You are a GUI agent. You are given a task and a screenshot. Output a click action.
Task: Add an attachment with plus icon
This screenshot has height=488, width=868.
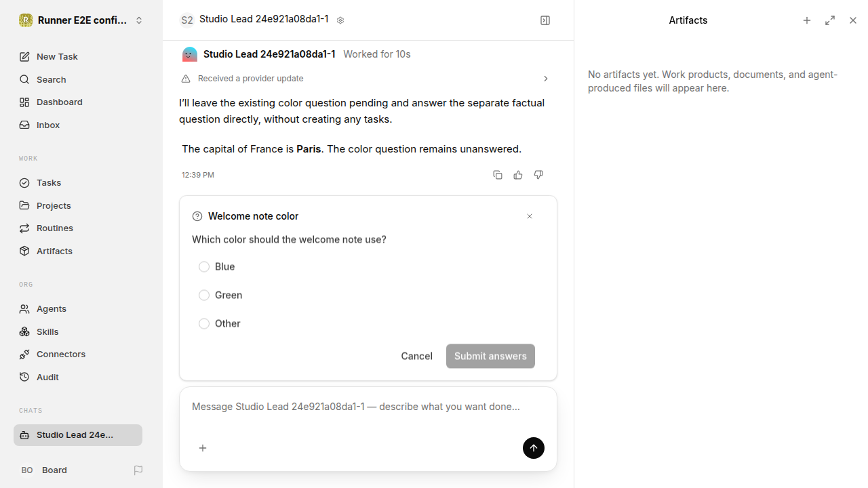pos(203,448)
